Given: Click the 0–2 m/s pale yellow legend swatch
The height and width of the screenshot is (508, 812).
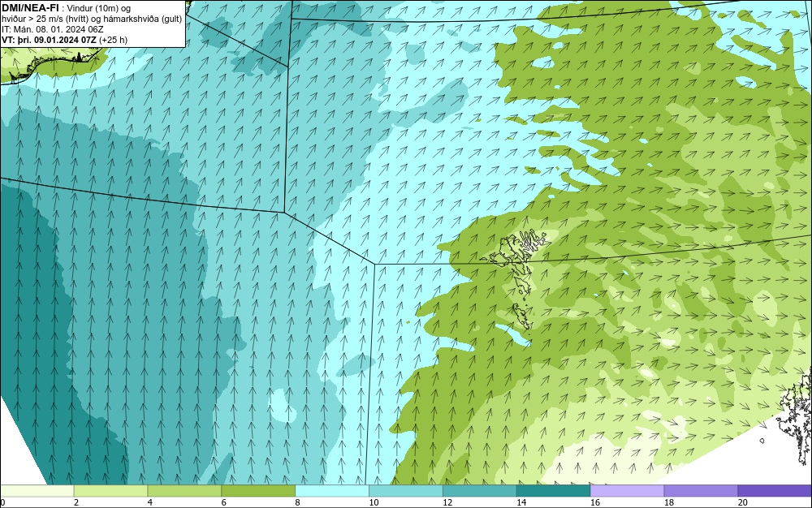Looking at the screenshot, I should (x=37, y=490).
